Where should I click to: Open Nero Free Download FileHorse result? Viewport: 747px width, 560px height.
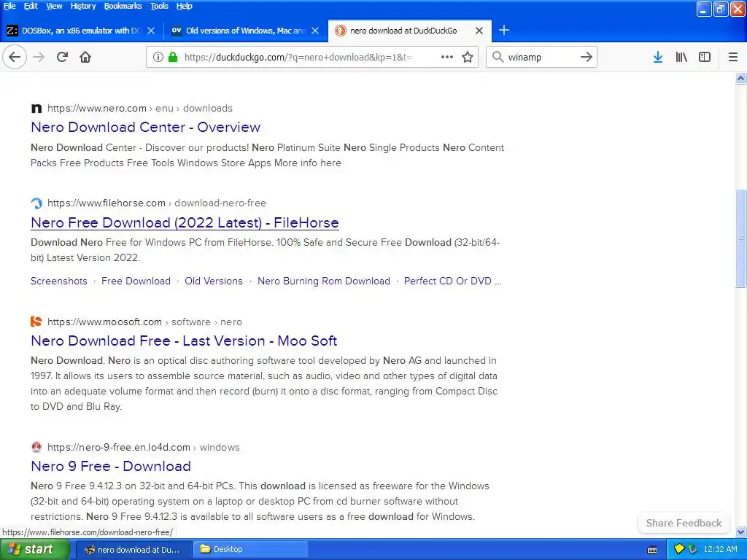(185, 222)
